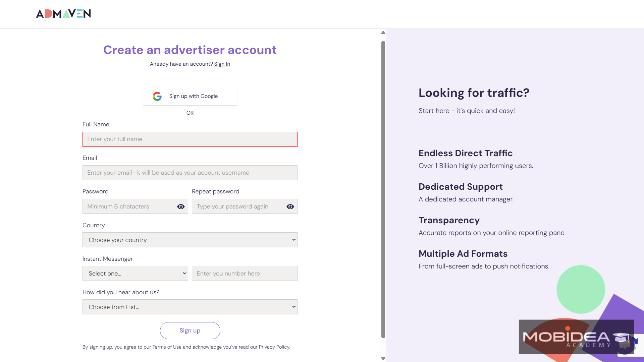Open the Terms of Use link

[167, 347]
